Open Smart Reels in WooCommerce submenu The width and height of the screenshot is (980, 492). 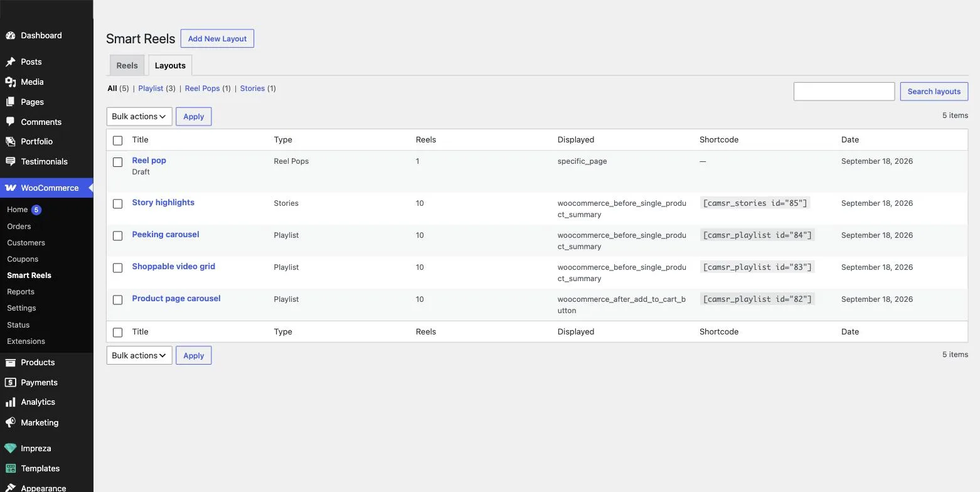29,275
